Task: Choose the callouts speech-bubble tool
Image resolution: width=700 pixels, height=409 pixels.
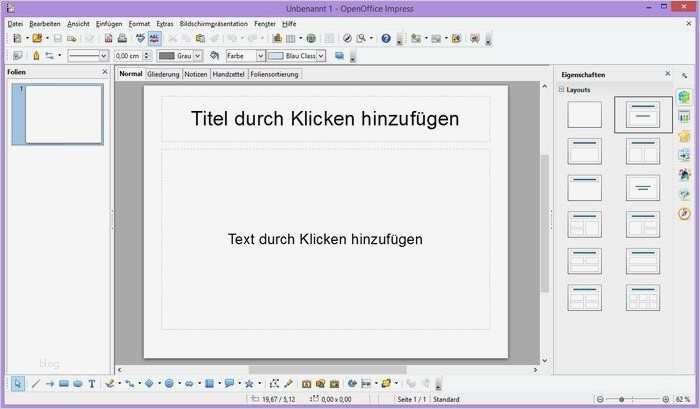Action: click(229, 384)
